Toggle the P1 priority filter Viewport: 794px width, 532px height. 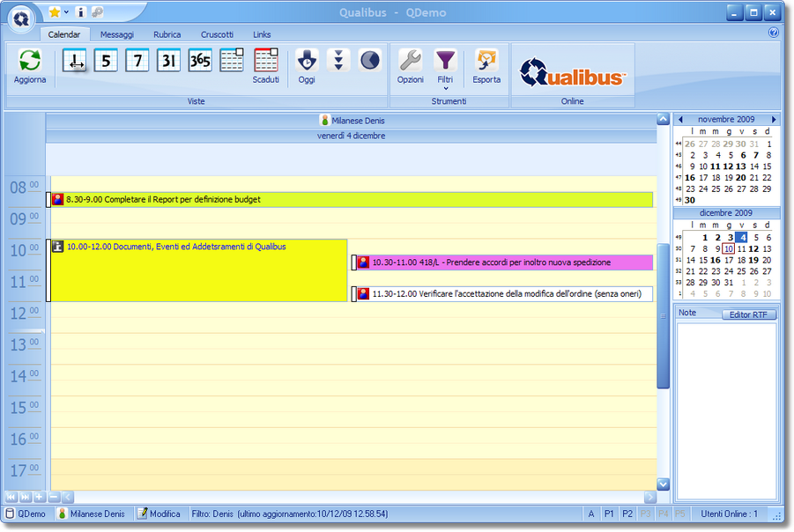(609, 514)
